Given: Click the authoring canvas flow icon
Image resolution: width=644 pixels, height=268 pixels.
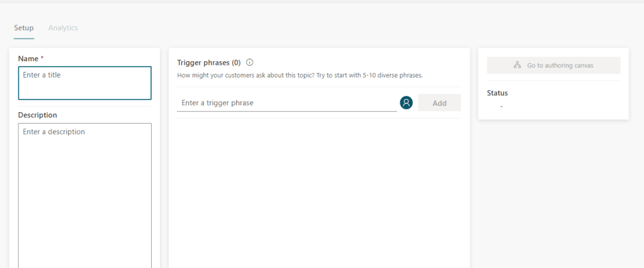Looking at the screenshot, I should coord(517,65).
